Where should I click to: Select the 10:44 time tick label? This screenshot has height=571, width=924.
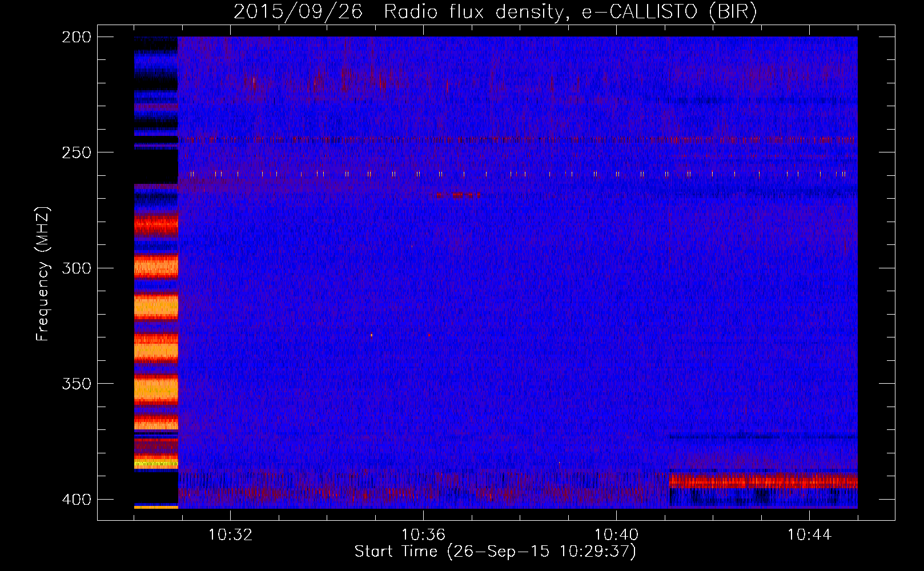click(809, 535)
